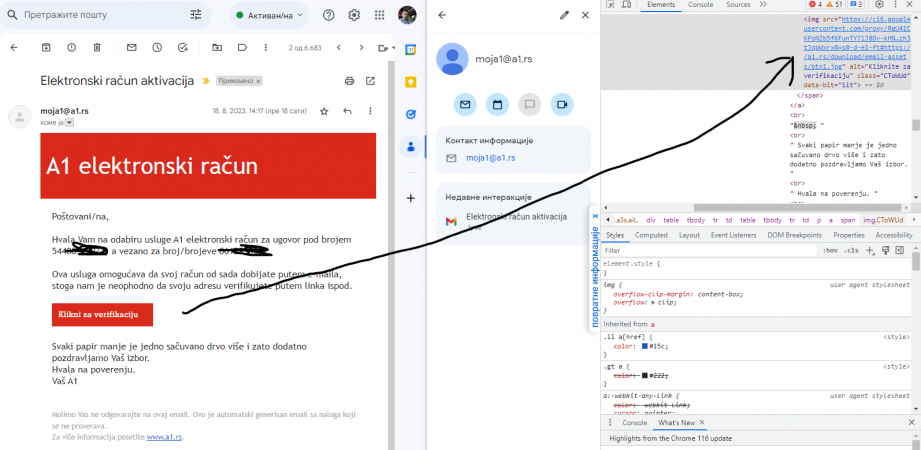Switch to DevTools Console tab
Image resolution: width=921 pixels, height=450 pixels.
pos(700,4)
